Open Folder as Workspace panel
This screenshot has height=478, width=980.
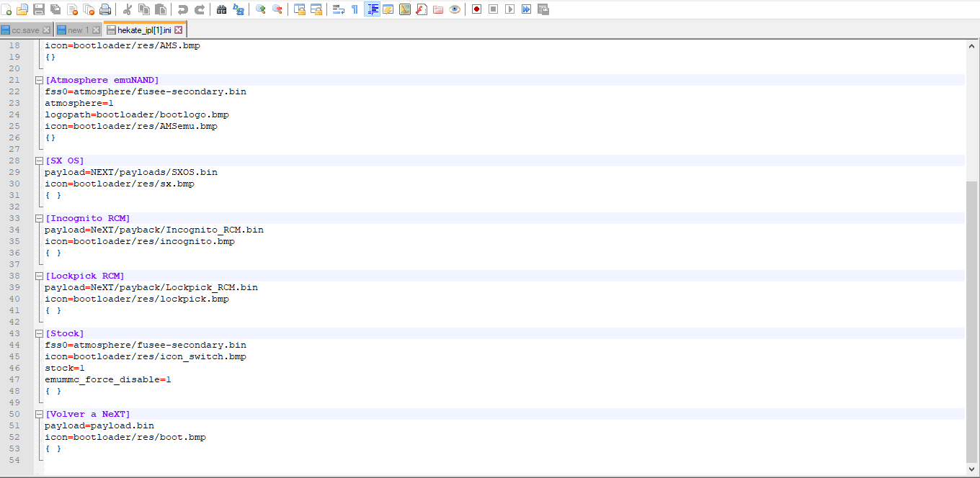click(438, 9)
